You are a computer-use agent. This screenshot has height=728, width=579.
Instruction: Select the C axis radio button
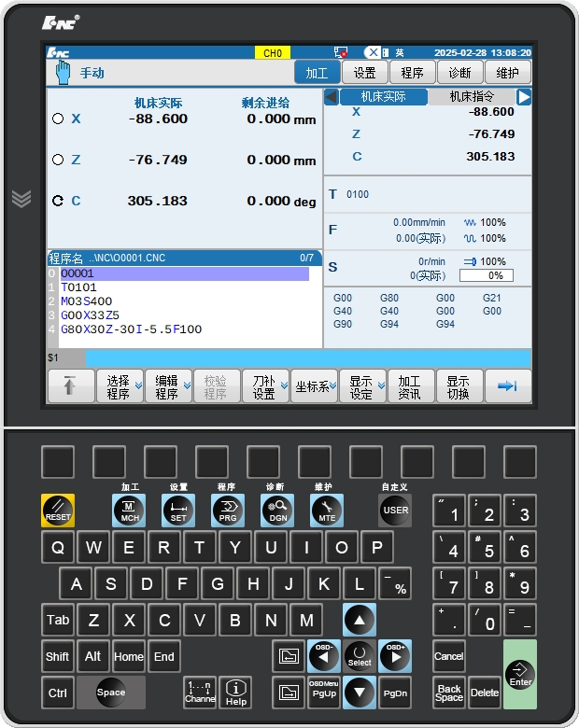click(x=58, y=201)
